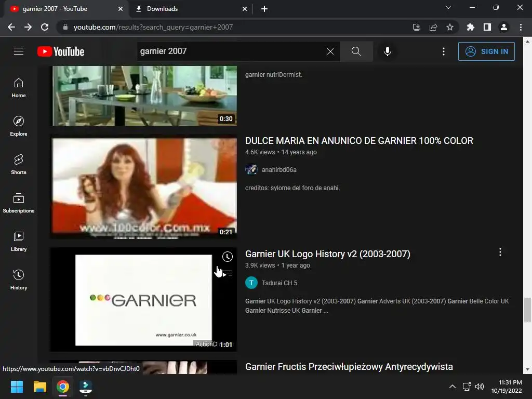
Task: Click 'creditos: sylome del foro de anahi.' text
Action: pyautogui.click(x=292, y=188)
